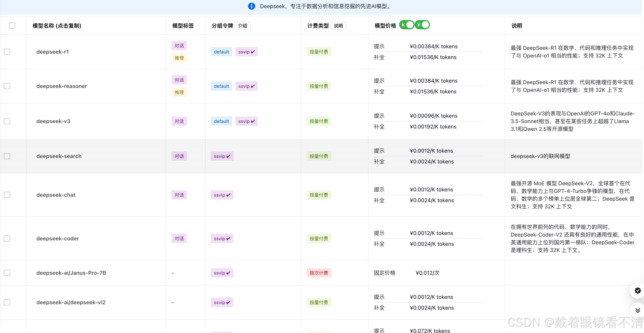Click the 对话 tag on deepseek-coder row

[179, 238]
